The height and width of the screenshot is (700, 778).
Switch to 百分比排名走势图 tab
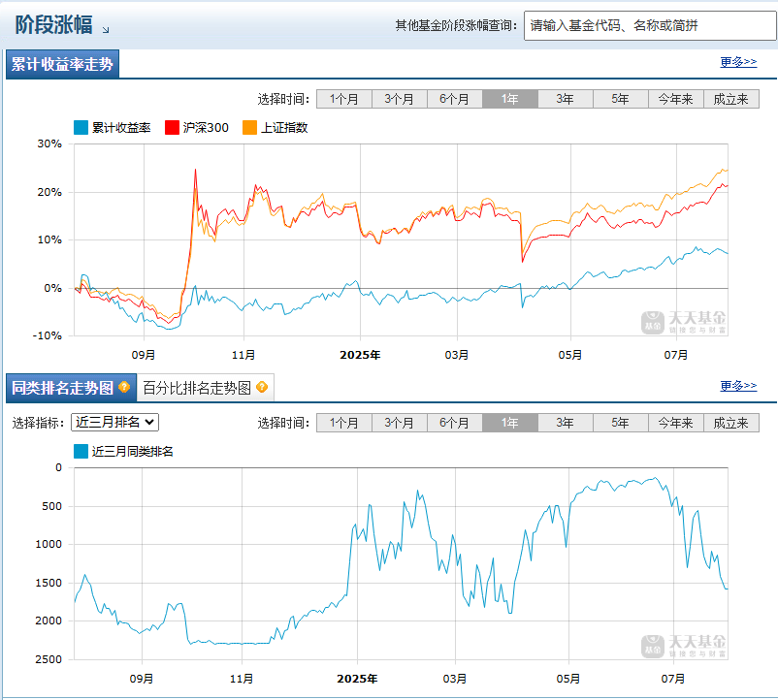[x=205, y=388]
